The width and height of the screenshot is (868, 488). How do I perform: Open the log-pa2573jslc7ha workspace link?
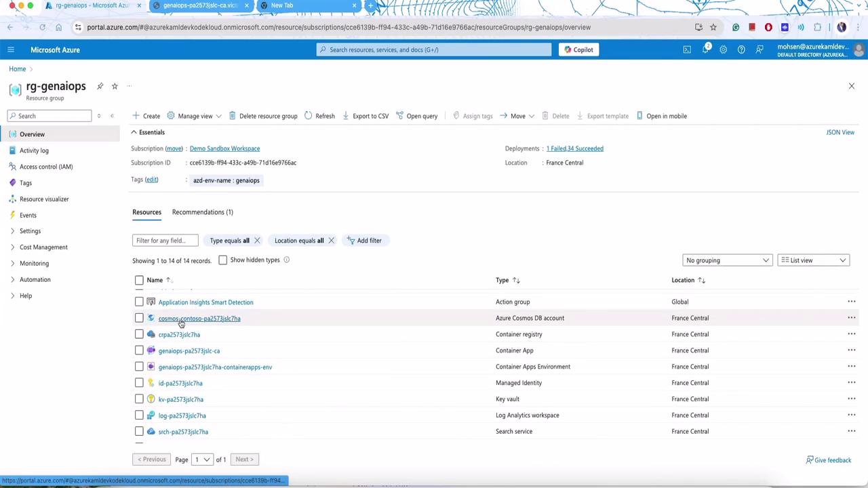click(x=182, y=415)
